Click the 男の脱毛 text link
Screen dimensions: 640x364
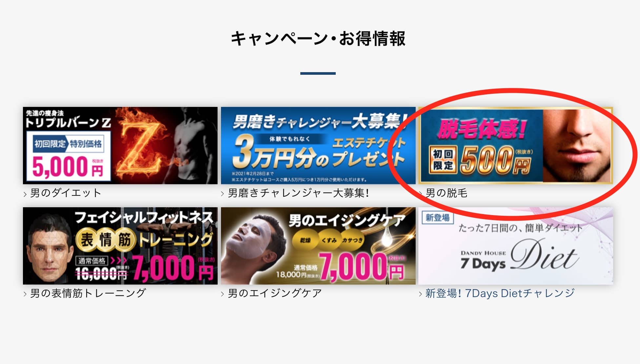pos(446,193)
